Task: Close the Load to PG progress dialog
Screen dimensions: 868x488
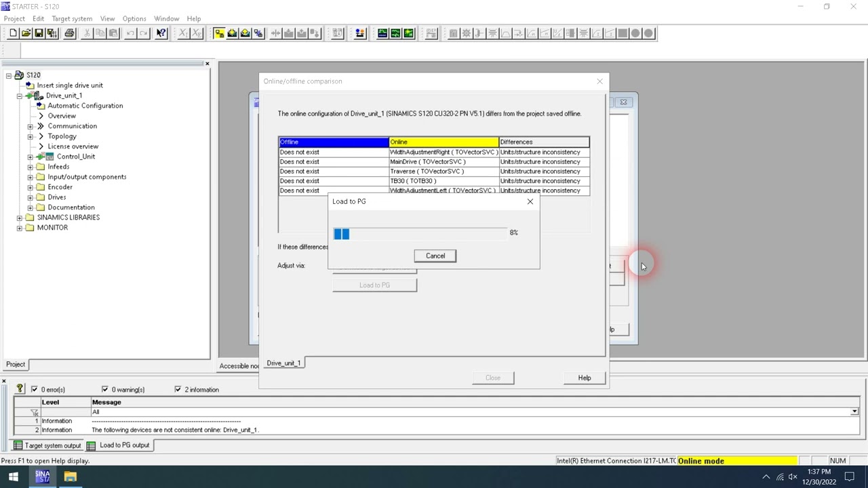Action: (530, 201)
